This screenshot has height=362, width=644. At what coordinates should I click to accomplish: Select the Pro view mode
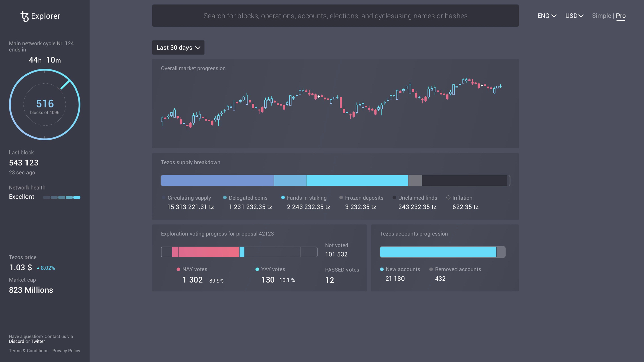pyautogui.click(x=621, y=16)
